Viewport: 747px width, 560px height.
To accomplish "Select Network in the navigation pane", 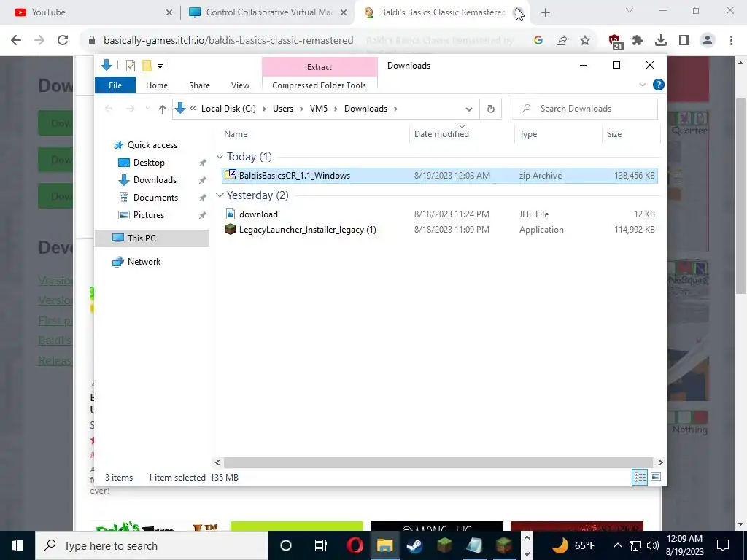I will tap(144, 262).
